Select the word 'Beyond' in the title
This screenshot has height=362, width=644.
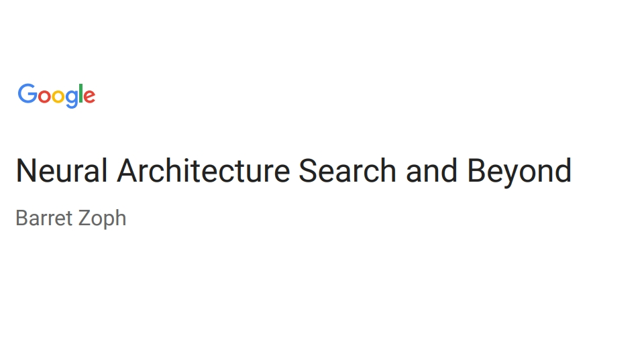[519, 173]
